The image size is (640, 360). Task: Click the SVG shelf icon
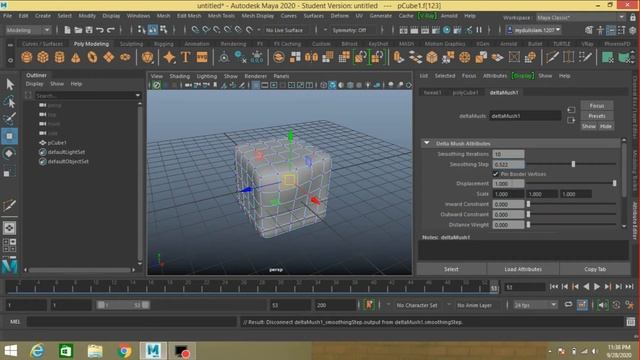202,57
